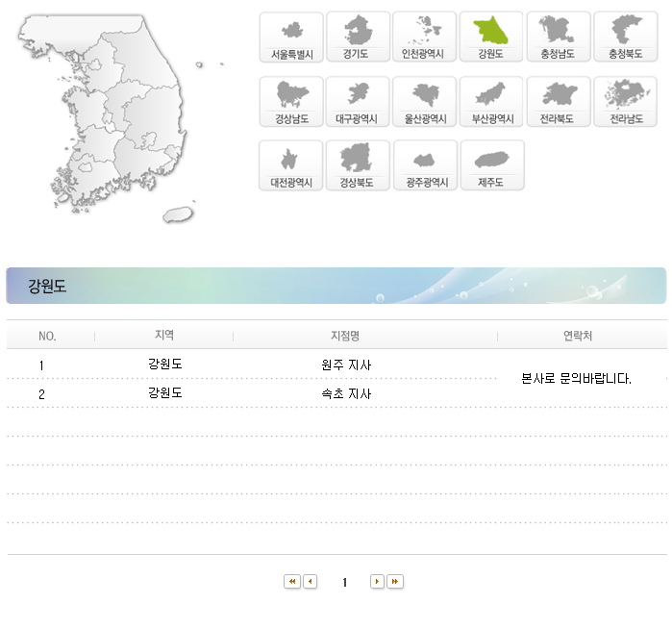Click page number 1 in pagination

[344, 582]
